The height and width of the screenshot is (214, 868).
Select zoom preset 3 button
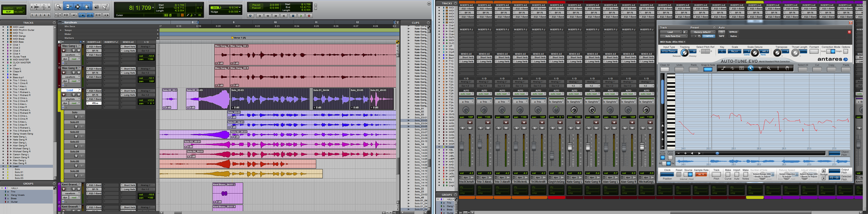[x=40, y=15]
